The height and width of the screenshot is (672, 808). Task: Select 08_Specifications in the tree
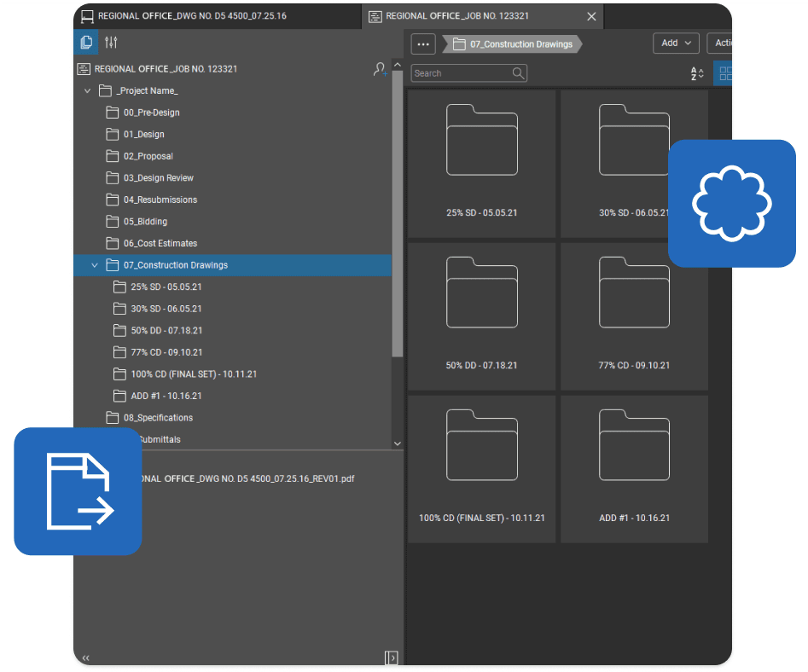(150, 418)
